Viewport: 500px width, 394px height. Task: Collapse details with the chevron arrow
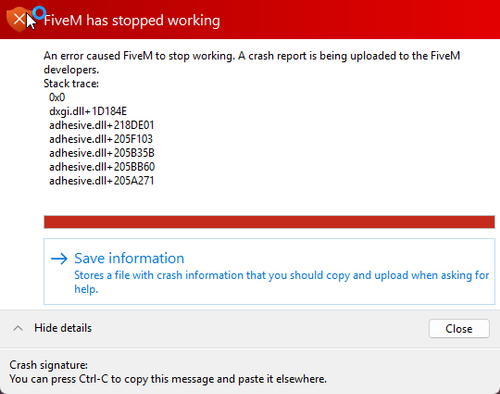click(18, 328)
